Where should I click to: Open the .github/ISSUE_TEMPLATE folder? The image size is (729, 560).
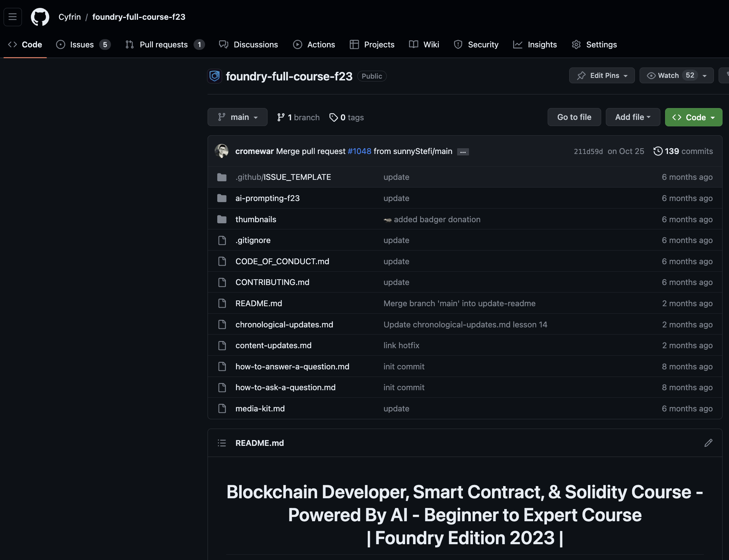tap(283, 177)
